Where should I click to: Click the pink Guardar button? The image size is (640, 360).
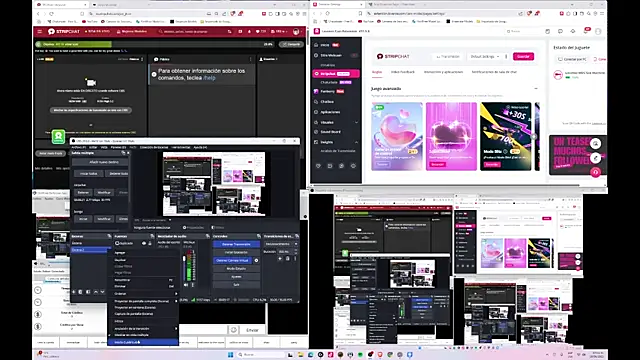(x=523, y=56)
